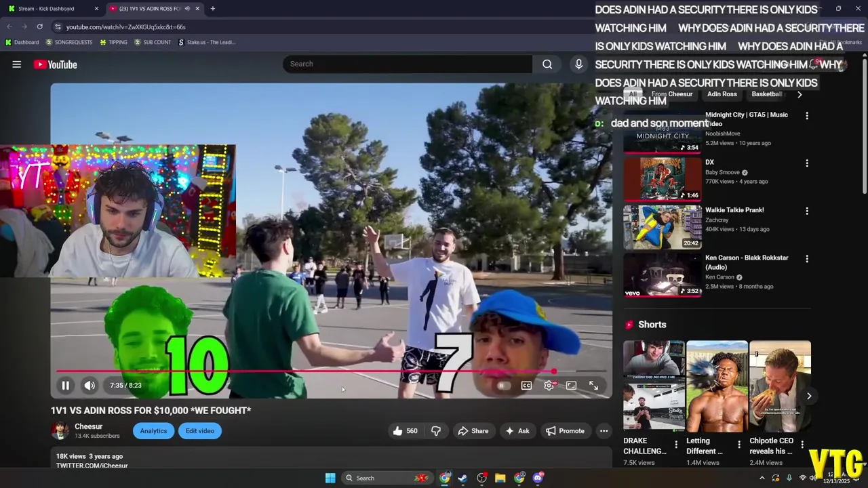Show hidden system tray icons
This screenshot has width=868, height=488.
coord(762,478)
